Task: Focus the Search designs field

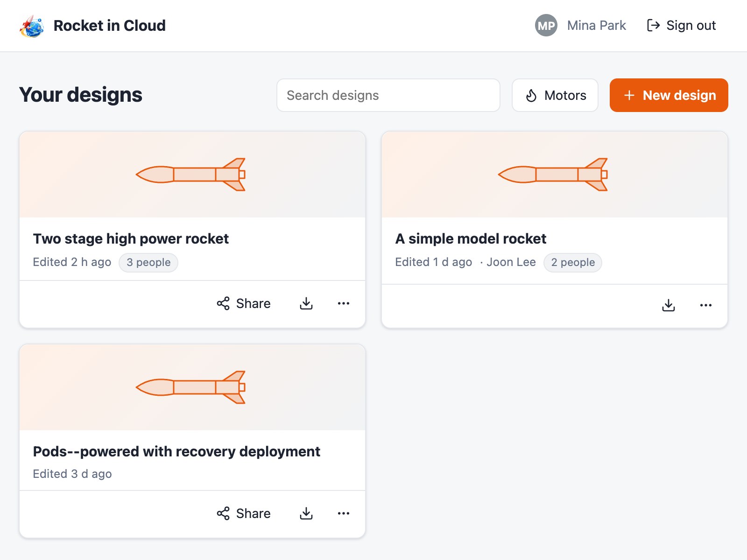Action: tap(388, 95)
